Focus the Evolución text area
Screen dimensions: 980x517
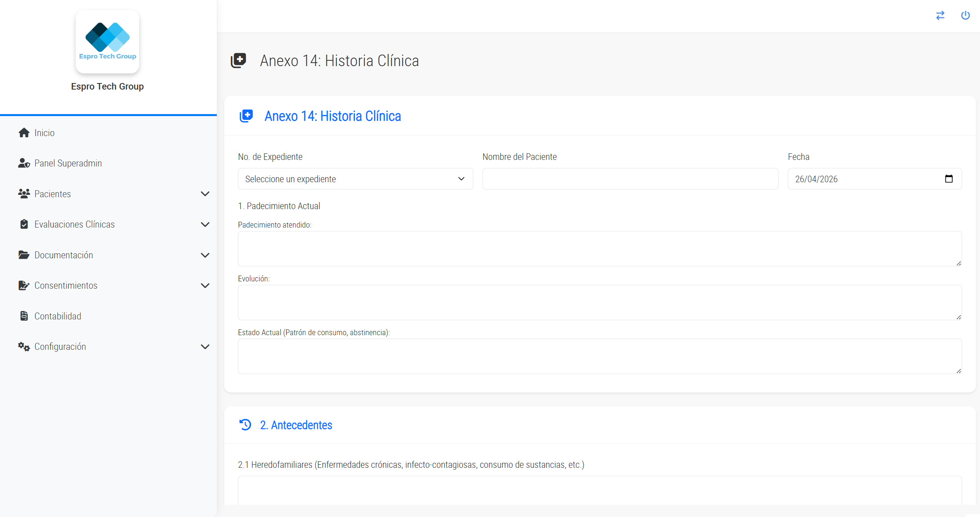click(x=600, y=303)
